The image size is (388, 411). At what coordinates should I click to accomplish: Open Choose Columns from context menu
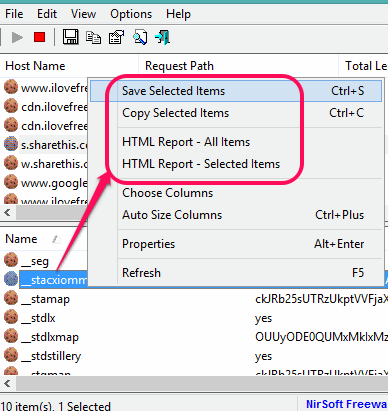[236, 193]
